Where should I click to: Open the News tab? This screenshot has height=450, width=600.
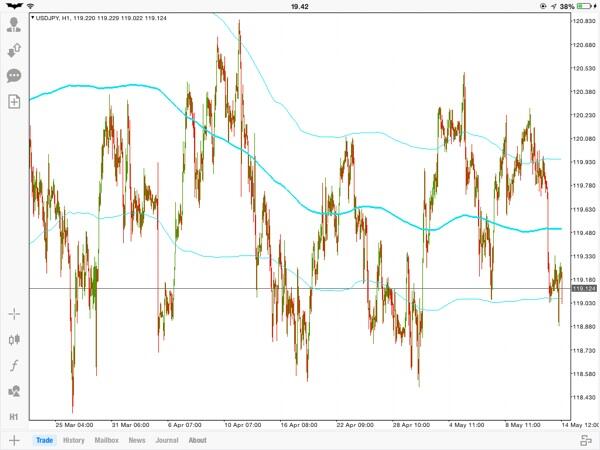(x=137, y=440)
